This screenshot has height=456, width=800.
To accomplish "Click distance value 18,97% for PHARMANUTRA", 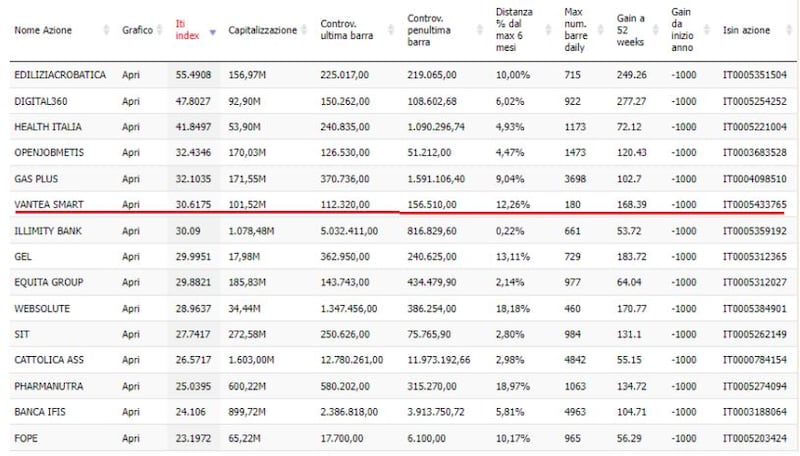I will 513,386.
